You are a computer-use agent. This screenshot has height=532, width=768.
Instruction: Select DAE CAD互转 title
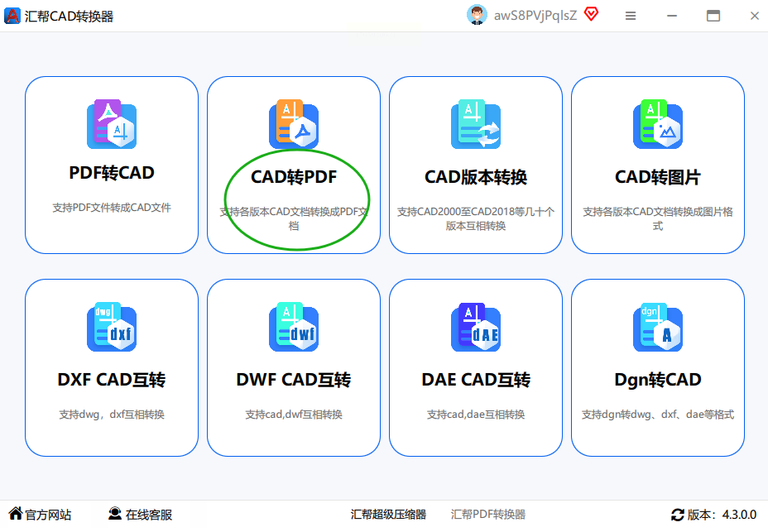click(x=476, y=380)
